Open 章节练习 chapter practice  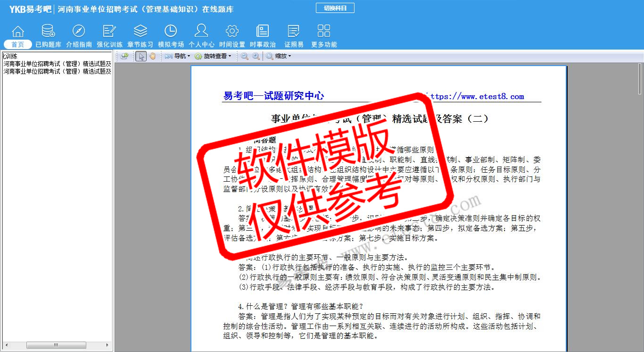[x=140, y=36]
